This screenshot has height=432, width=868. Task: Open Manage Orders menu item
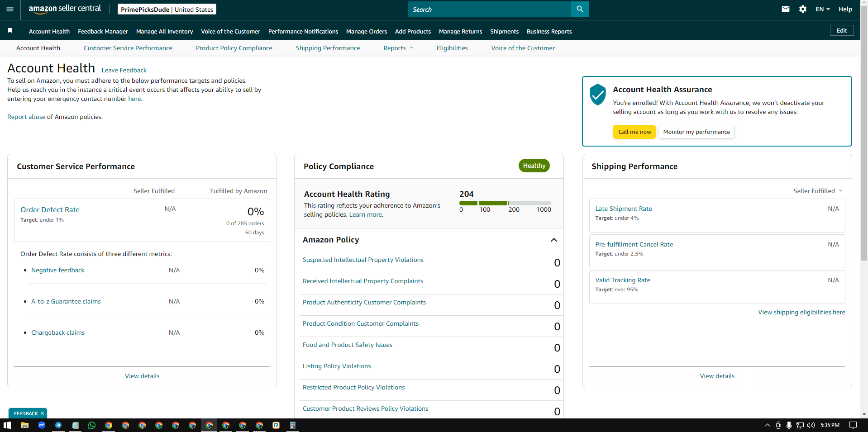coord(367,31)
